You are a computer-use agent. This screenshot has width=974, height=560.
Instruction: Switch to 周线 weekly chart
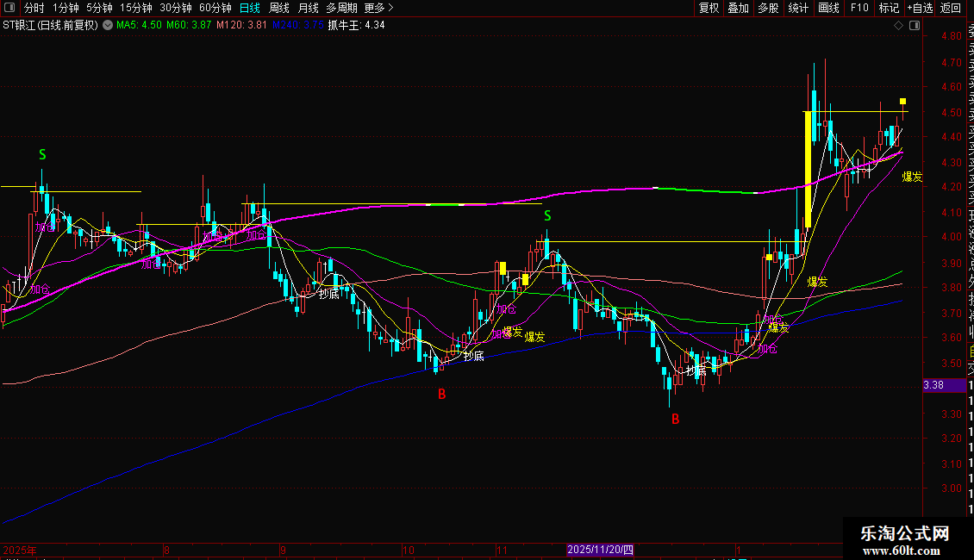[279, 8]
